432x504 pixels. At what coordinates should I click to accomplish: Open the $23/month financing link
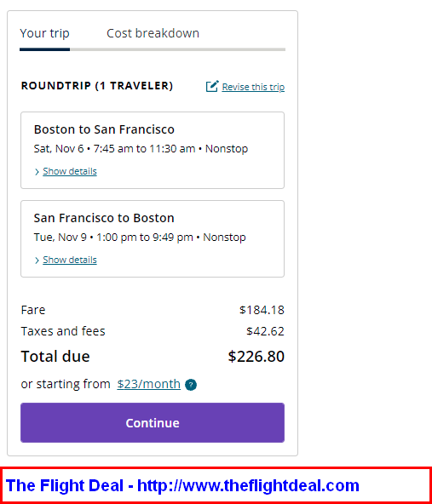pos(148,384)
